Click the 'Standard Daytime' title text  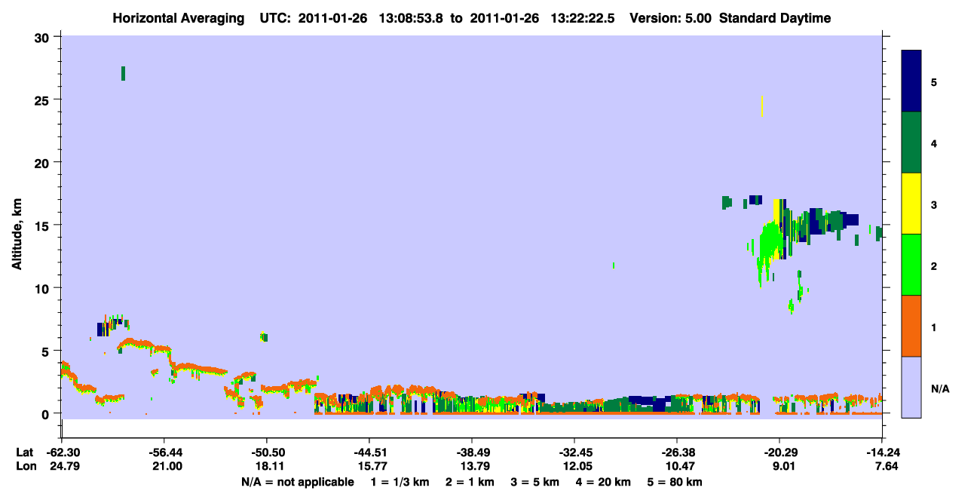[x=775, y=18]
